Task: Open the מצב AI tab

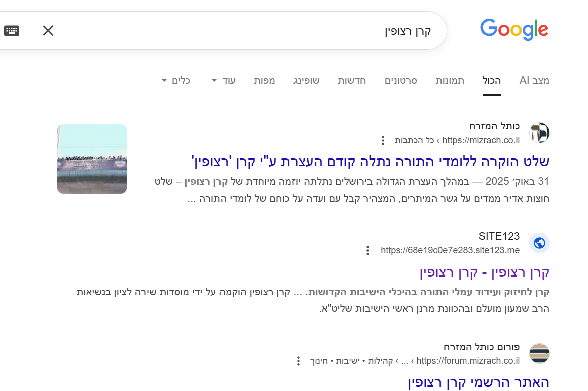Action: click(534, 81)
